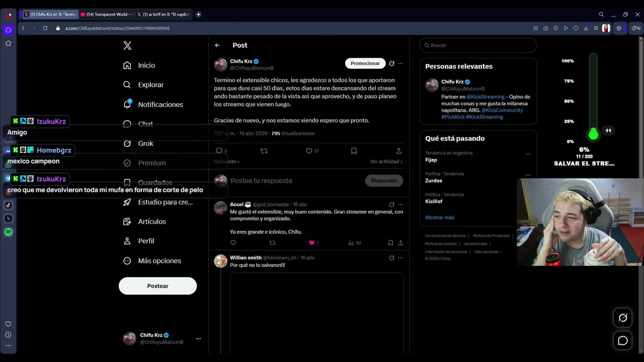Open more options dots on main post

(400, 63)
